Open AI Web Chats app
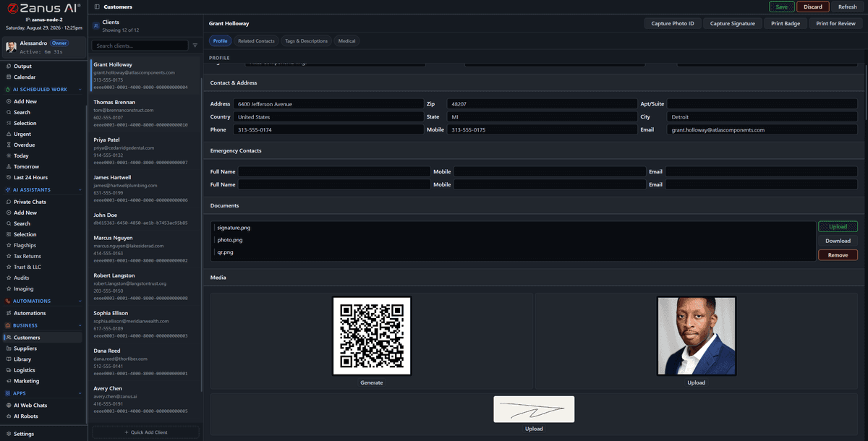This screenshot has height=441, width=868. pos(30,406)
